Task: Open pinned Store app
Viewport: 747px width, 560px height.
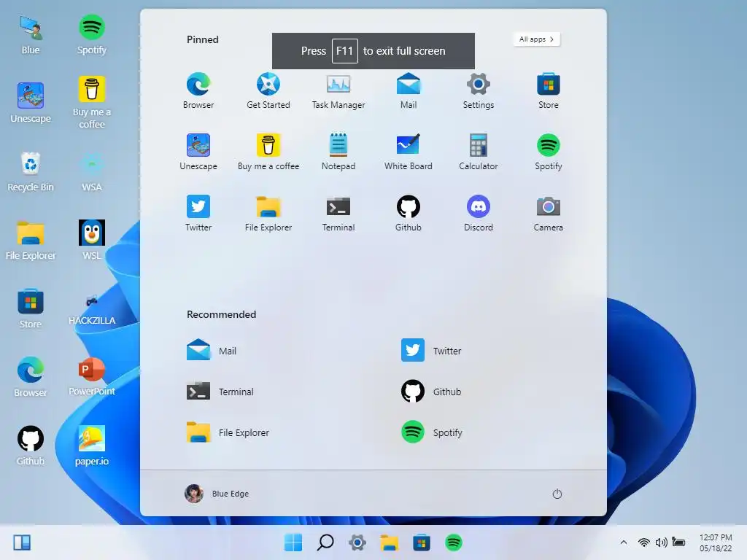Action: [x=549, y=91]
